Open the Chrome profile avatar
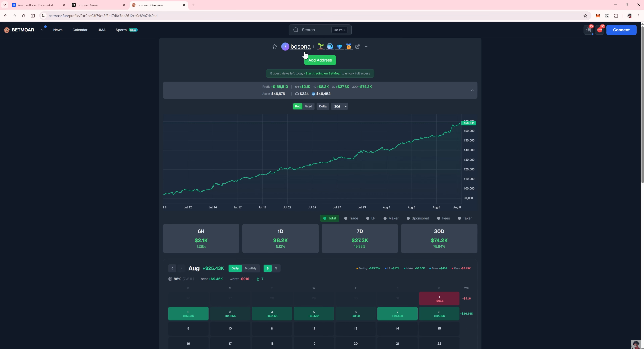The image size is (644, 349). (630, 16)
